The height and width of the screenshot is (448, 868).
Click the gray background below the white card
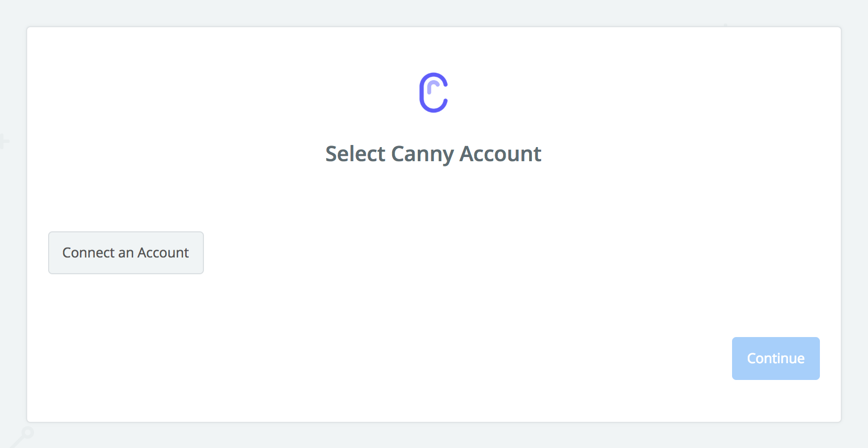click(434, 435)
